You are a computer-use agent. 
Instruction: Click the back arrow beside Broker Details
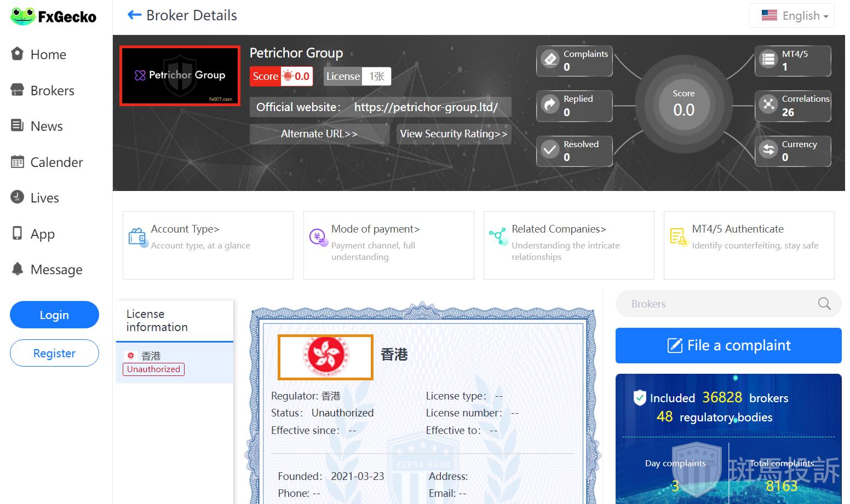pos(134,15)
